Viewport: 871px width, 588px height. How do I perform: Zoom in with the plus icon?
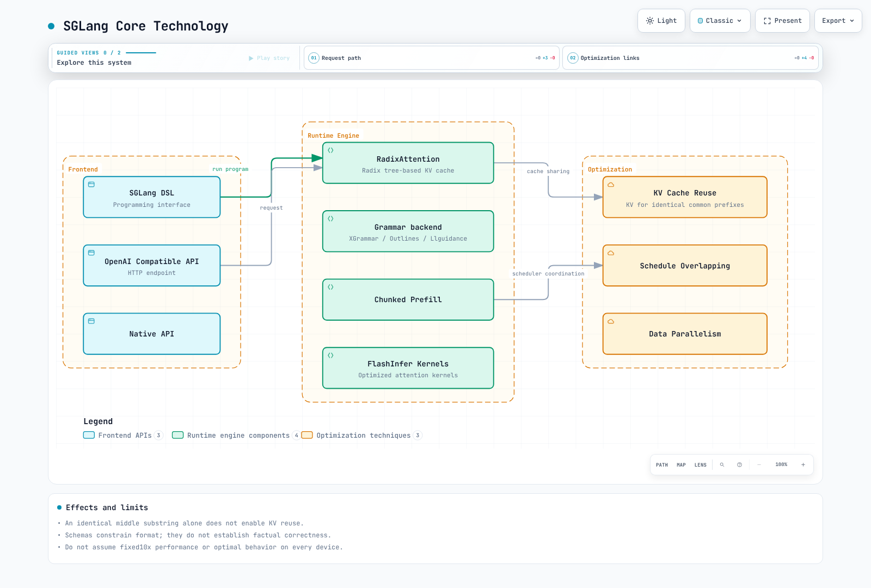click(803, 465)
